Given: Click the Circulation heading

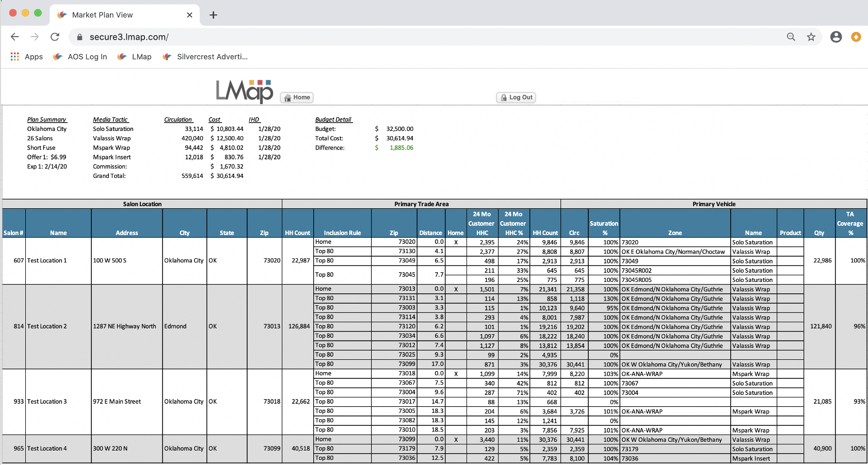Looking at the screenshot, I should tap(178, 120).
